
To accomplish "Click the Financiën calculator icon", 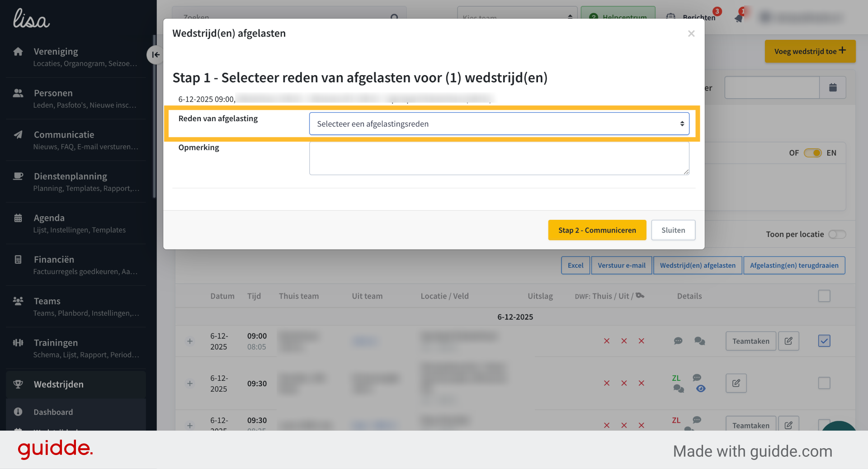I will coord(18,260).
